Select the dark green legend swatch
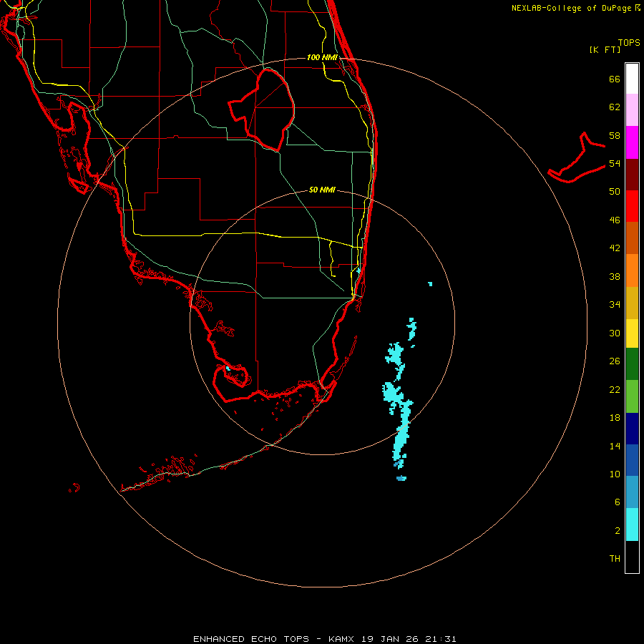 [632, 364]
